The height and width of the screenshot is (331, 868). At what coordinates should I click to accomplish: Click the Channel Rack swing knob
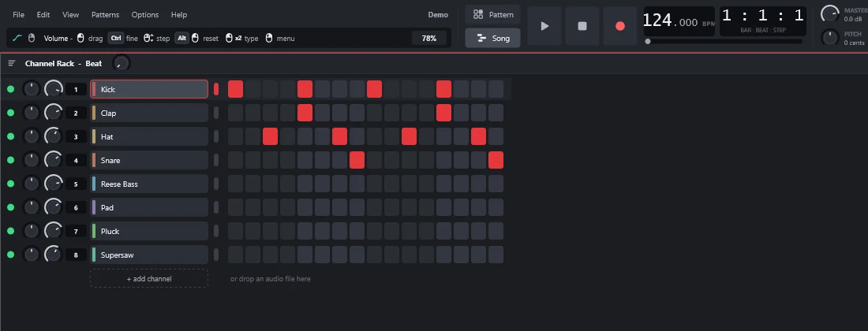coord(122,64)
